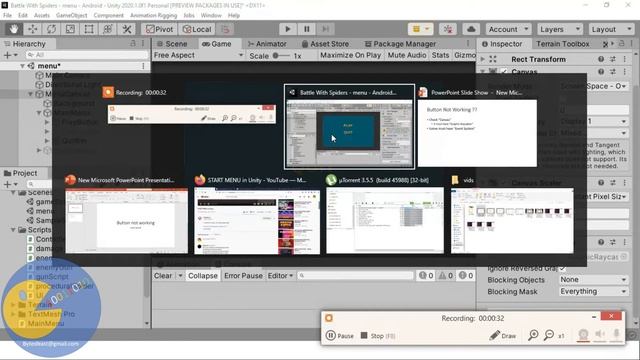Toggle Local handle rotation
Viewport: 640px width, 360px height.
(x=197, y=29)
